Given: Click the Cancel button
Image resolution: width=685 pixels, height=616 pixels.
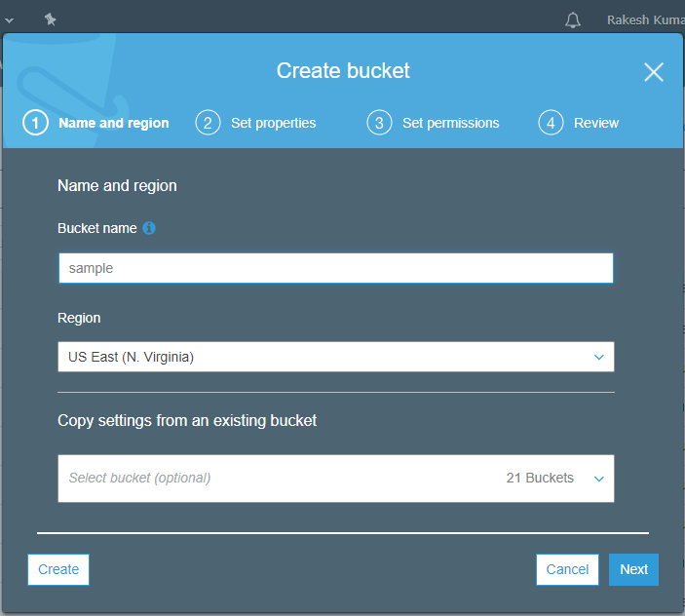Looking at the screenshot, I should tap(567, 569).
